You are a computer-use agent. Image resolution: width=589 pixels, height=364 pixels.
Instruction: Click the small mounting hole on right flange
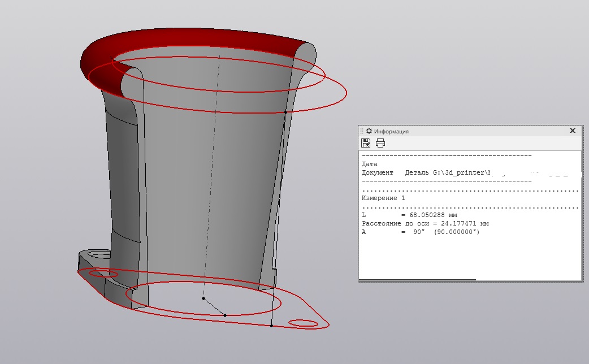(303, 323)
